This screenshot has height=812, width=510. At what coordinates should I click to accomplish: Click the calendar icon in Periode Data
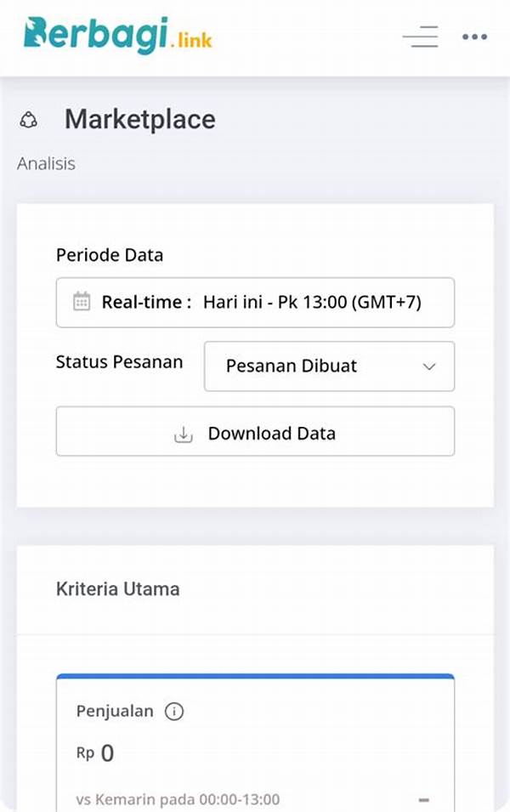pos(80,302)
